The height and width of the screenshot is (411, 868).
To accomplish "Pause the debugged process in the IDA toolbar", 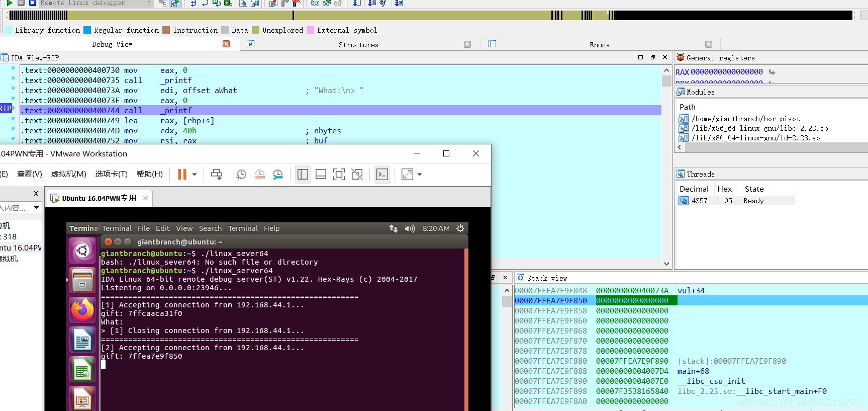I will coord(21,3).
